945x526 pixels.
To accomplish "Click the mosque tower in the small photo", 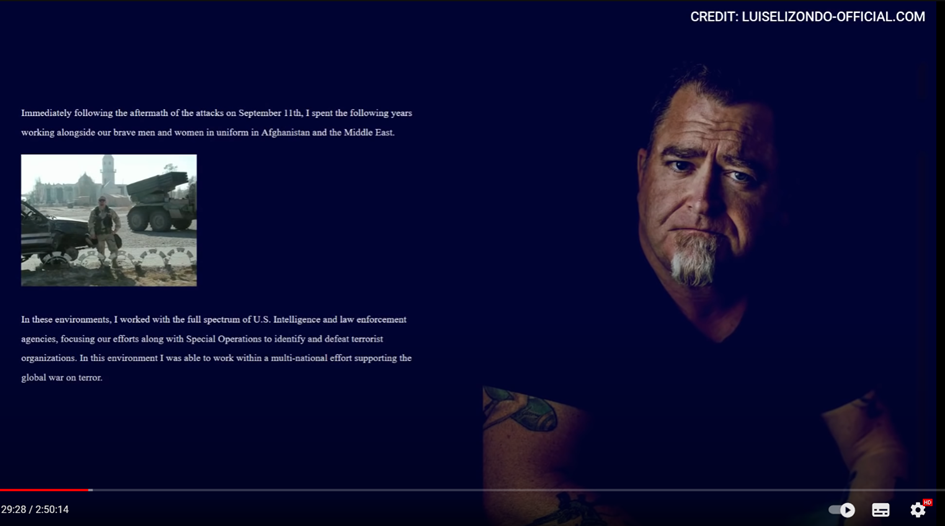I will [x=108, y=171].
